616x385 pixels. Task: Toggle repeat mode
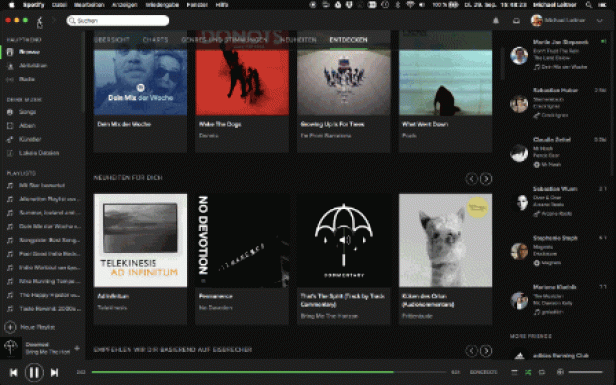tap(542, 372)
